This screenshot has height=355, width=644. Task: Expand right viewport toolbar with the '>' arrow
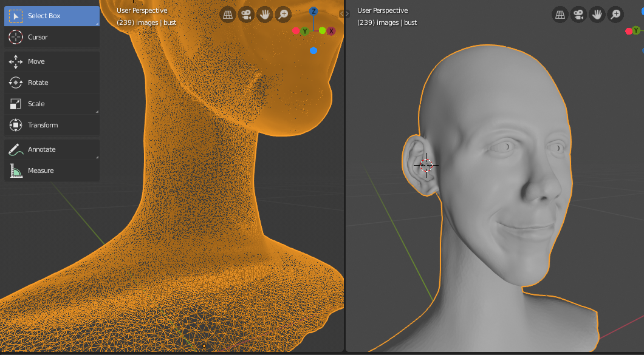348,13
